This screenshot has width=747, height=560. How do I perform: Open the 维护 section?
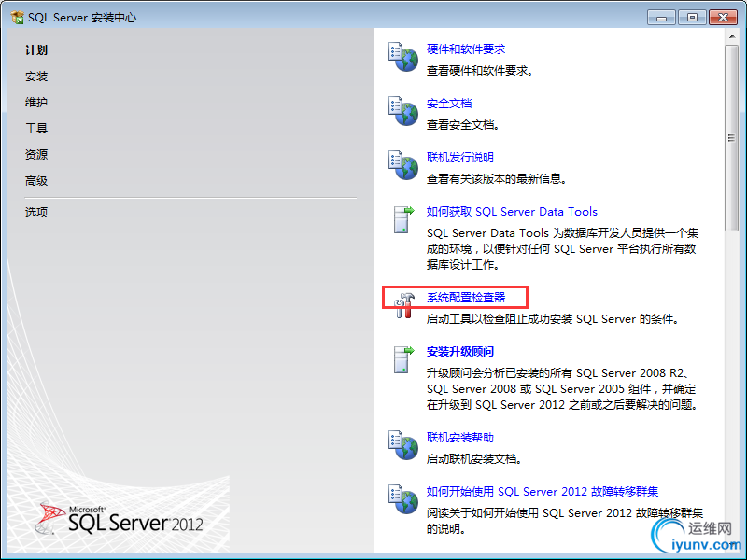(x=36, y=102)
